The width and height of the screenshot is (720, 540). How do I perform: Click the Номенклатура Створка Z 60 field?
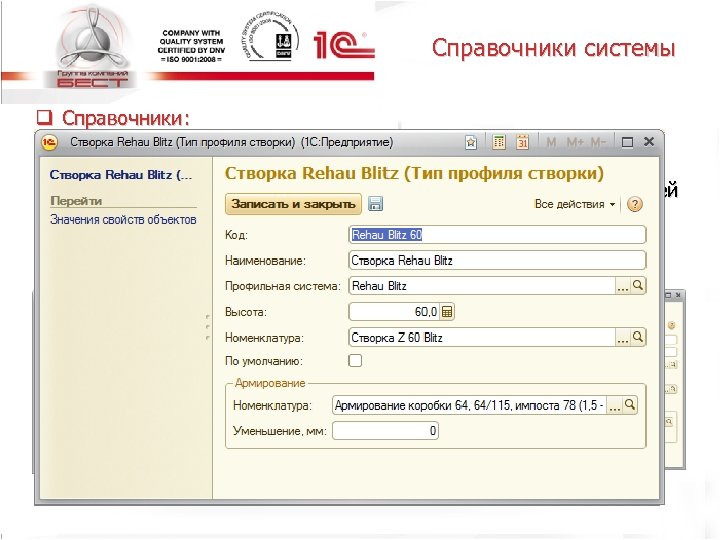pos(482,338)
